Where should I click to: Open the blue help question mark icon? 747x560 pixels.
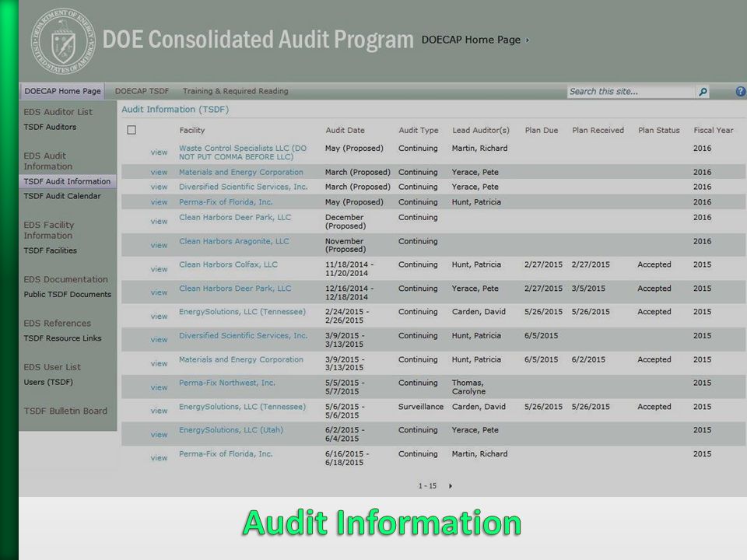point(741,92)
